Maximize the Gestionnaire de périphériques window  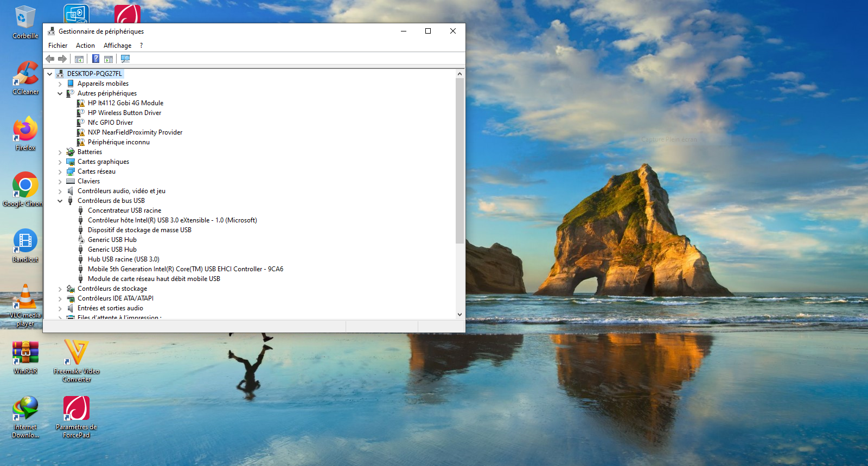click(x=428, y=31)
